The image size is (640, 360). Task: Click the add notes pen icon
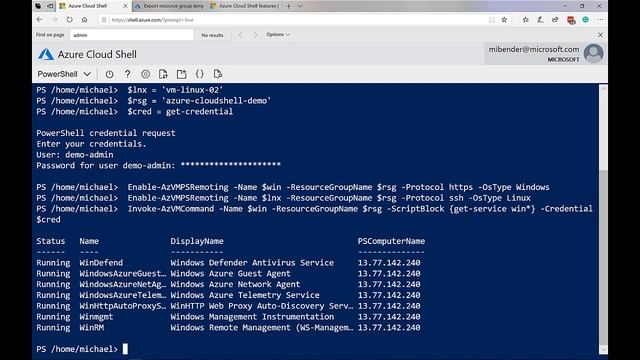540,20
